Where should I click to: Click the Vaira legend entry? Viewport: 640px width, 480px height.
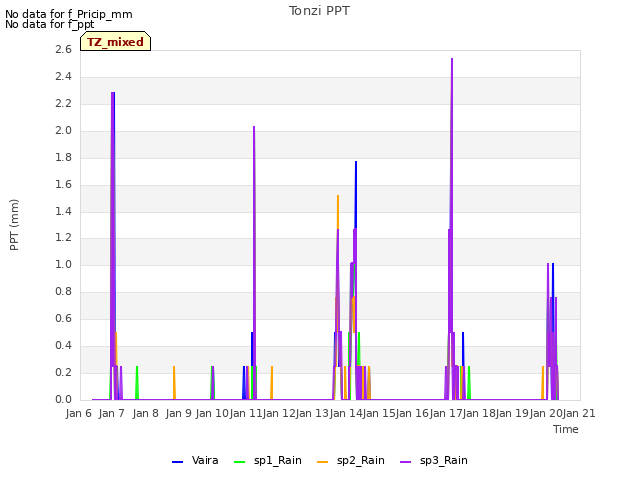coord(195,460)
